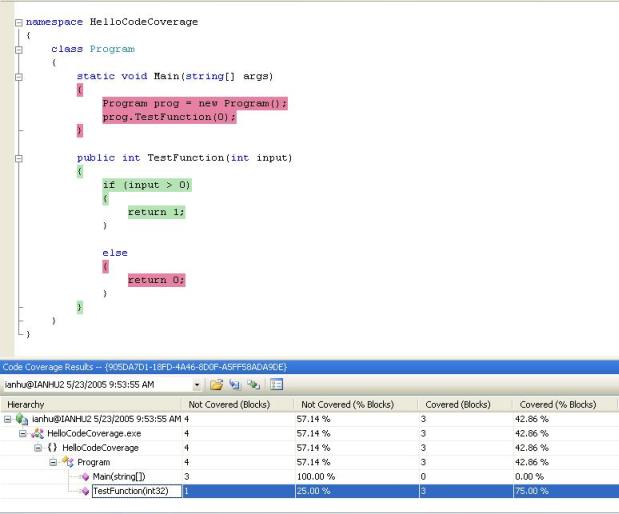
Task: Click the 'public int TestFunction(int input)' declaration
Action: 185,158
